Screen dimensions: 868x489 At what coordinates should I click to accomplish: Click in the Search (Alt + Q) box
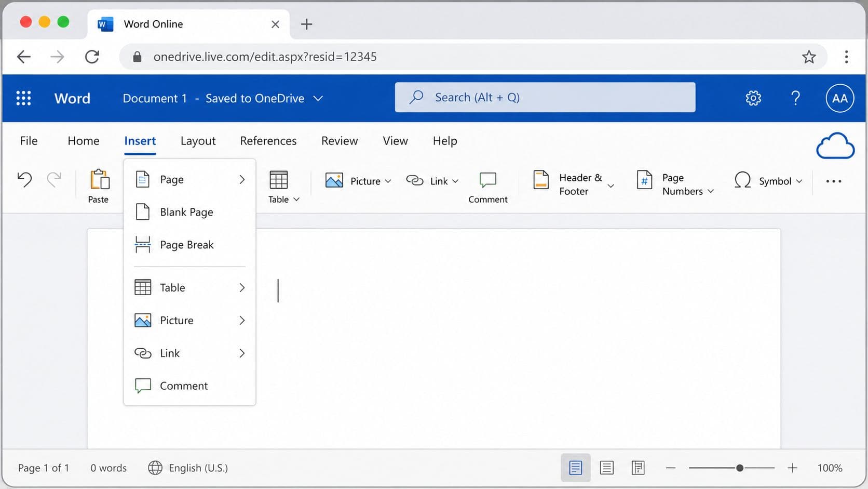pos(545,97)
